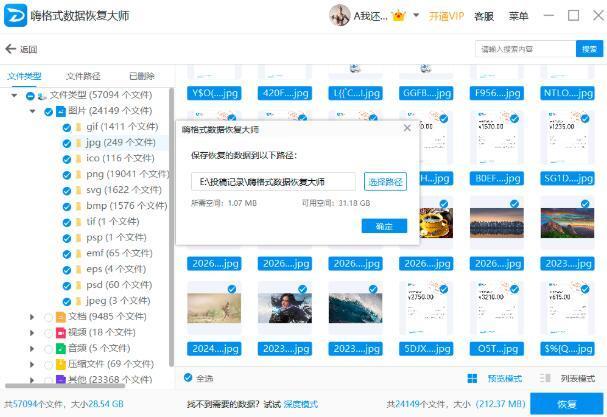This screenshot has width=607, height=417.
Task: Toggle the 全选 checkbox
Action: (188, 378)
